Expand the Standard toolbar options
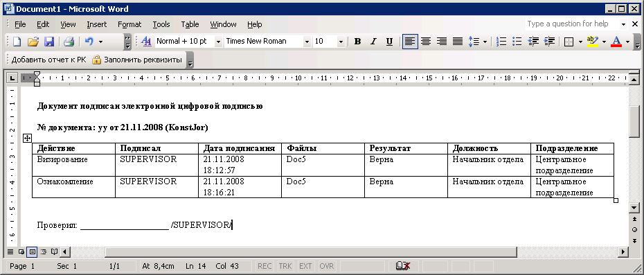Screen dimensions: 644x275 click(127, 42)
